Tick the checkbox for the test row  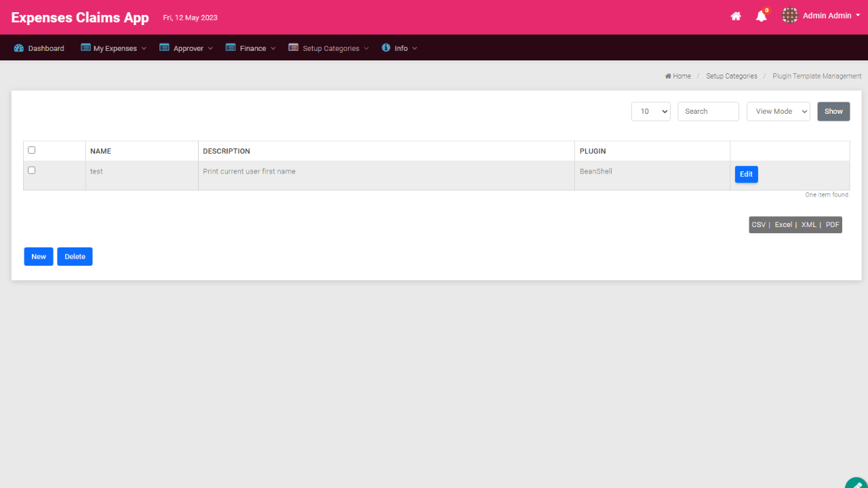[31, 170]
